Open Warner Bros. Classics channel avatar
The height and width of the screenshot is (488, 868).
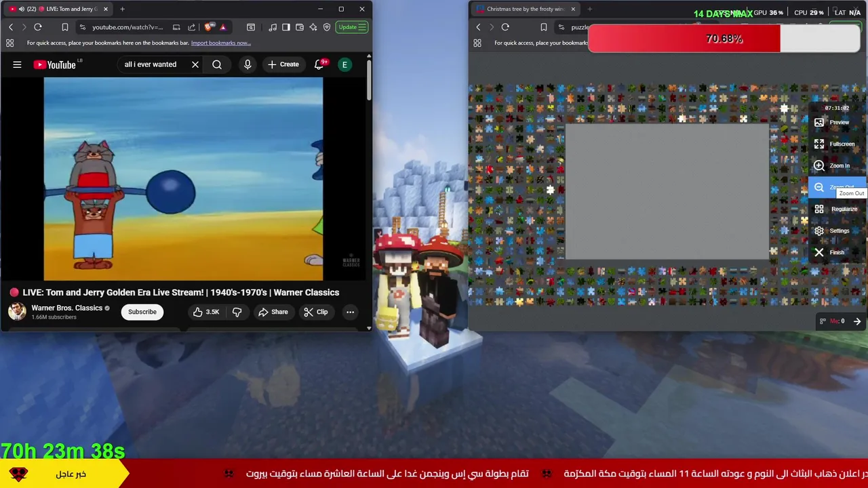[17, 312]
